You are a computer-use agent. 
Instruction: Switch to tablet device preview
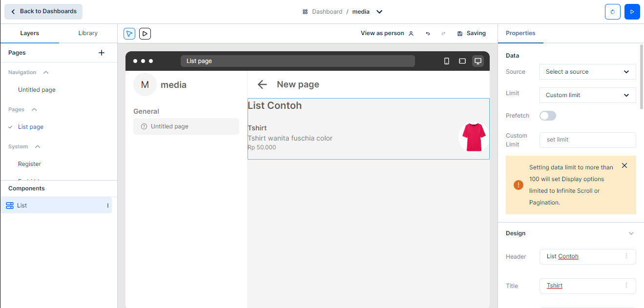click(462, 61)
